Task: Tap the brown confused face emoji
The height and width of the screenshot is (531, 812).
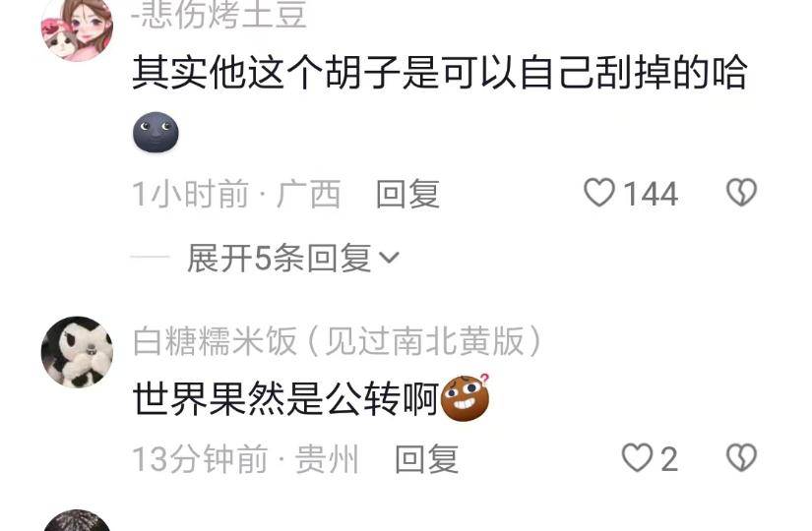Action: click(x=465, y=397)
